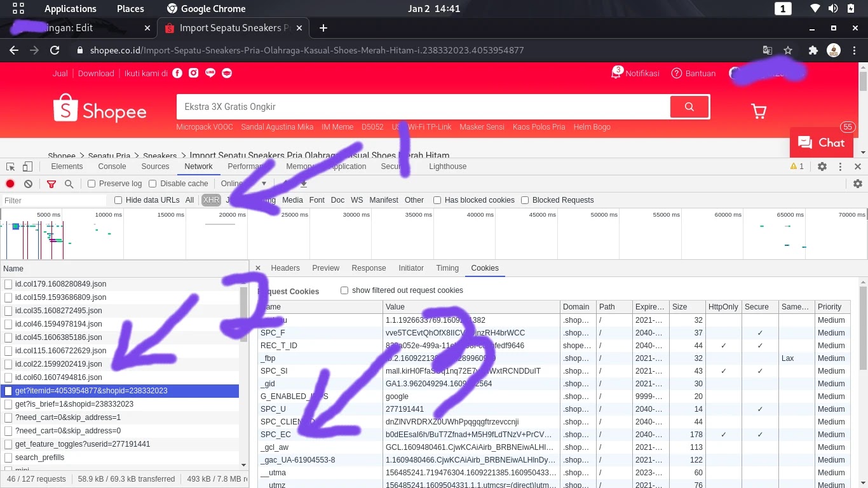Open Shopee's Facebook icon link
This screenshot has height=488, width=868.
[177, 73]
